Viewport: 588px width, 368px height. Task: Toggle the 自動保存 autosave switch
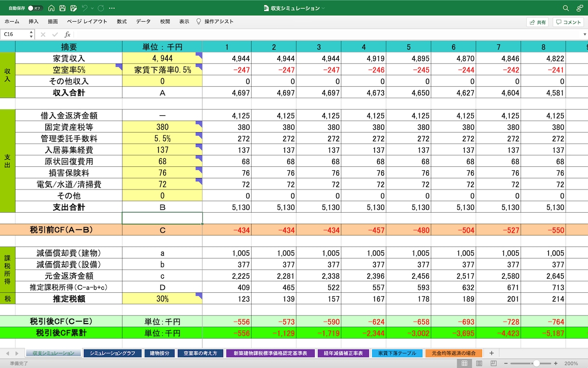tap(35, 8)
